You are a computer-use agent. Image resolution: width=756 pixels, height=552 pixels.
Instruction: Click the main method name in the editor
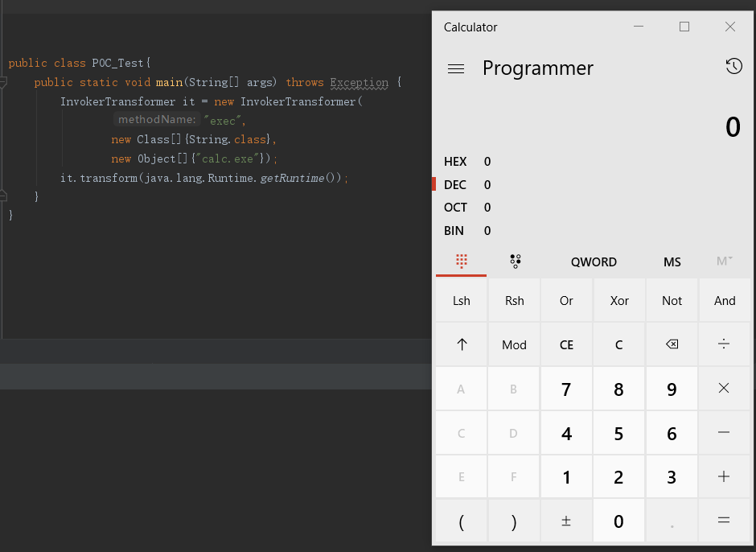click(169, 83)
